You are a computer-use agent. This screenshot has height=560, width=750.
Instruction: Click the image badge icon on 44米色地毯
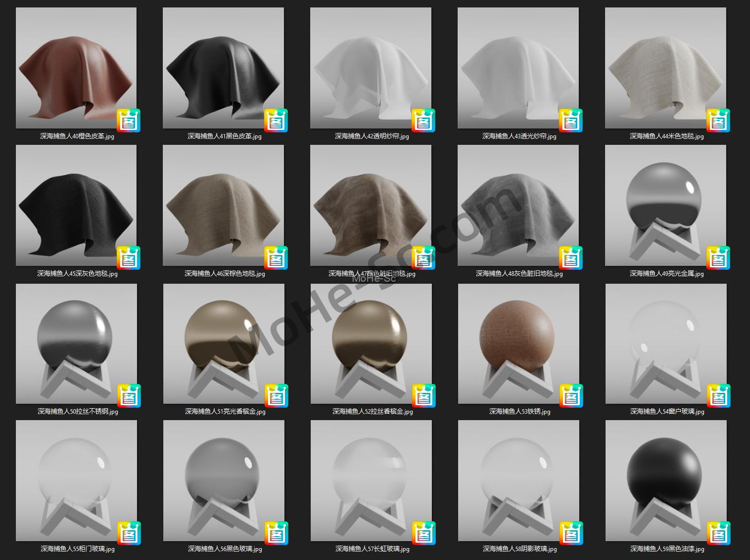[x=718, y=121]
